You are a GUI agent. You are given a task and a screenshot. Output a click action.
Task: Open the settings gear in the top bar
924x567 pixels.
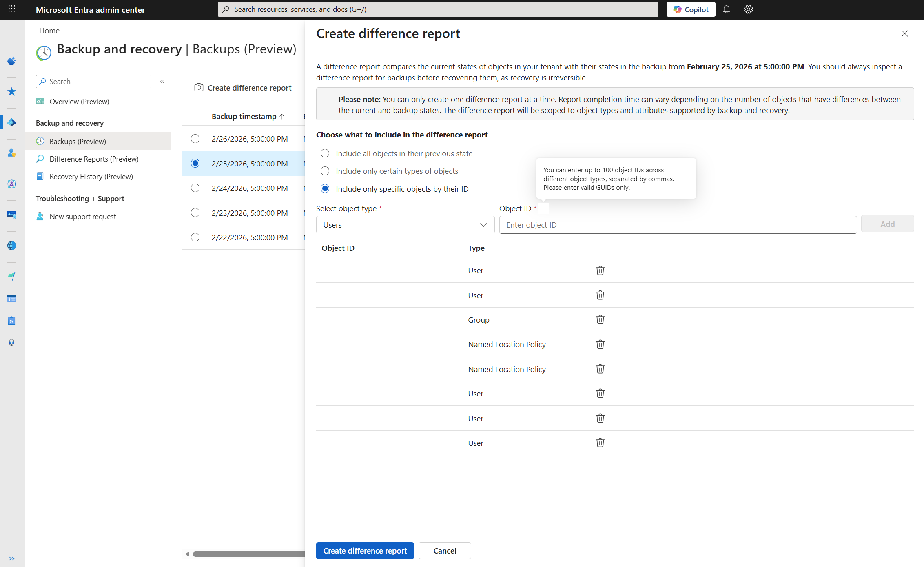pos(748,9)
